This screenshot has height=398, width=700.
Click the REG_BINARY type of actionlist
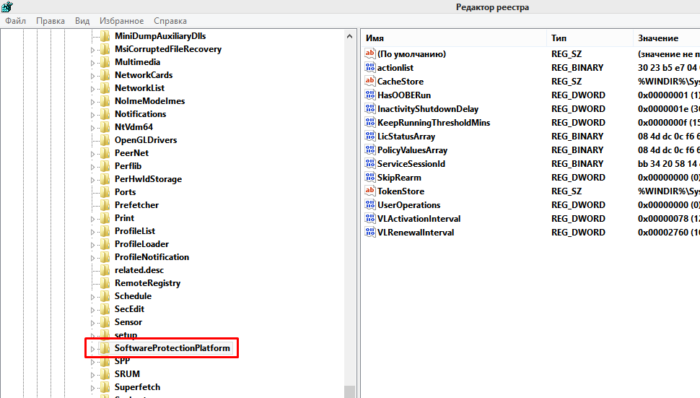point(577,67)
